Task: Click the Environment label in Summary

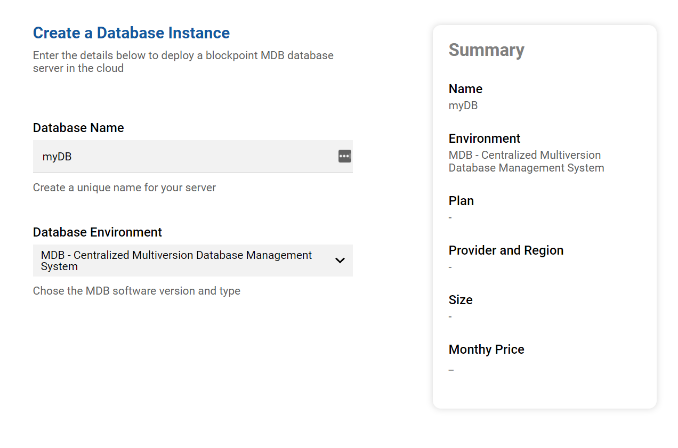Action: point(484,139)
